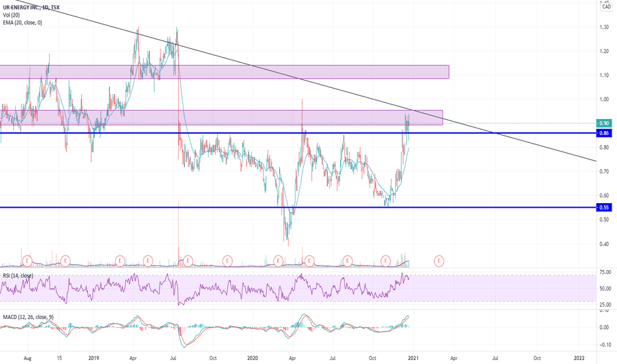Click the earnings marker nearest the Aug label

[28, 261]
